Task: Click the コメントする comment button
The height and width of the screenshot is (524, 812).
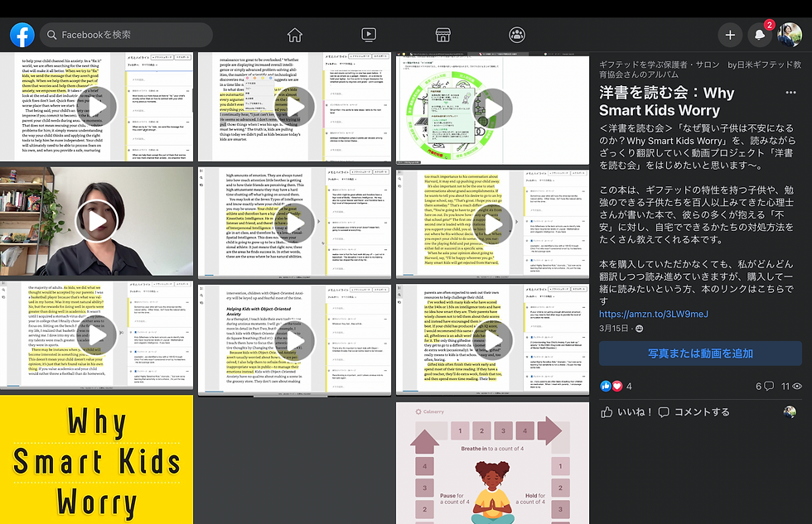Action: tap(694, 411)
